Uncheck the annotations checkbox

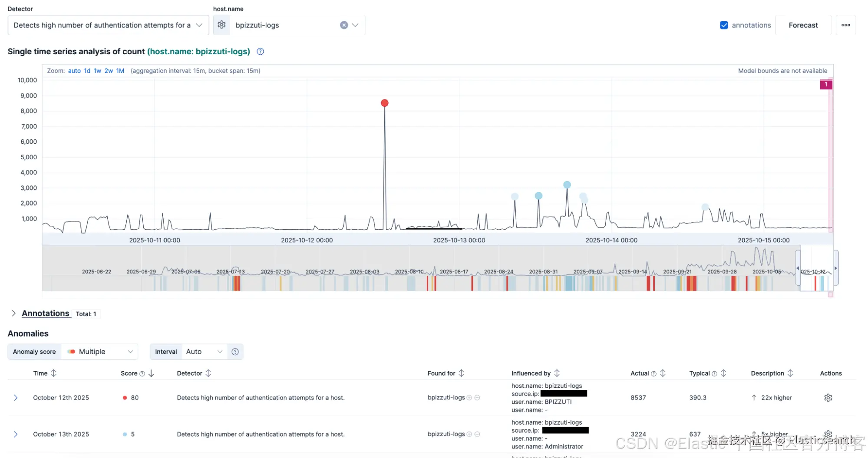tap(723, 25)
